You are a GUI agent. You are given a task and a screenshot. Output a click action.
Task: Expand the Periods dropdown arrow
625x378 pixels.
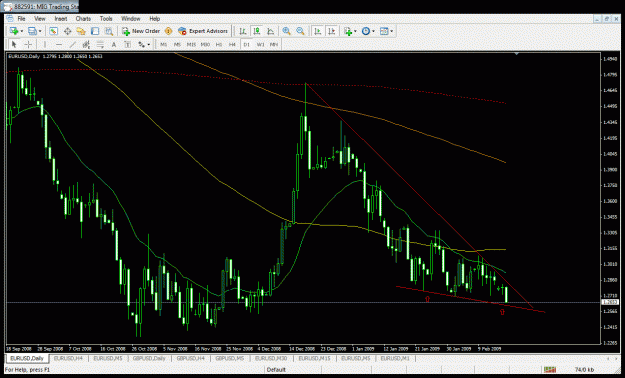[373, 31]
